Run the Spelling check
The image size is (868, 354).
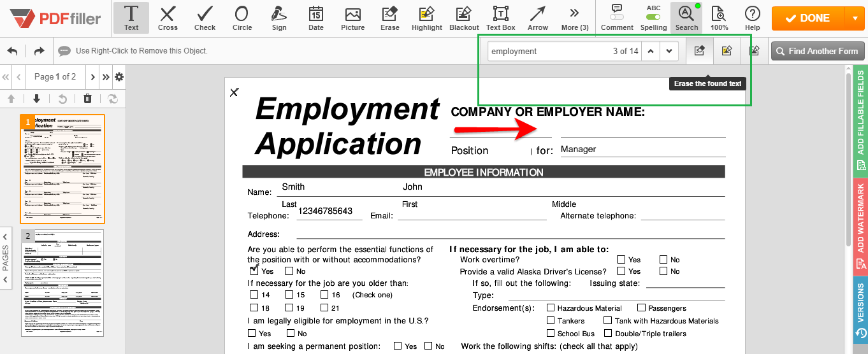tap(653, 18)
